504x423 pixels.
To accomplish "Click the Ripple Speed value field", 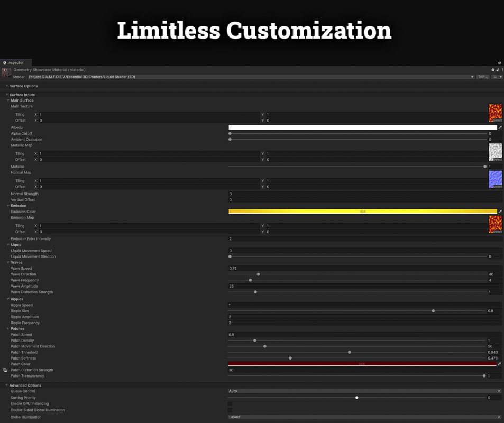I will pos(365,305).
